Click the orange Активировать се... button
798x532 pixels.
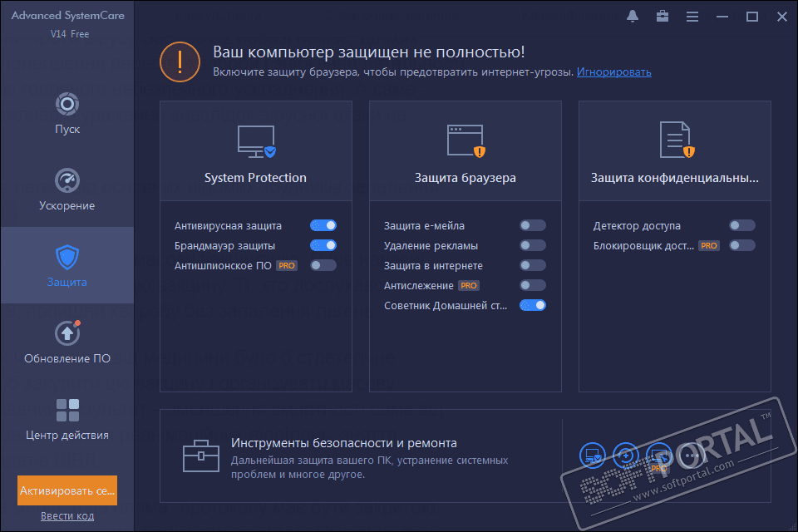click(x=67, y=490)
